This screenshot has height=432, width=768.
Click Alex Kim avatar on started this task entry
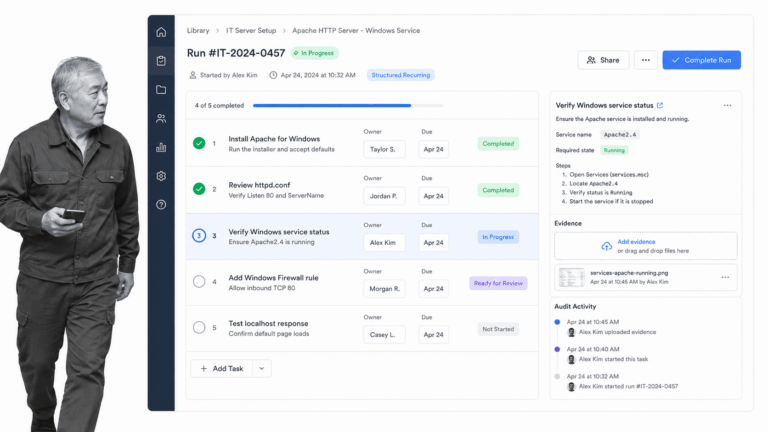point(571,359)
